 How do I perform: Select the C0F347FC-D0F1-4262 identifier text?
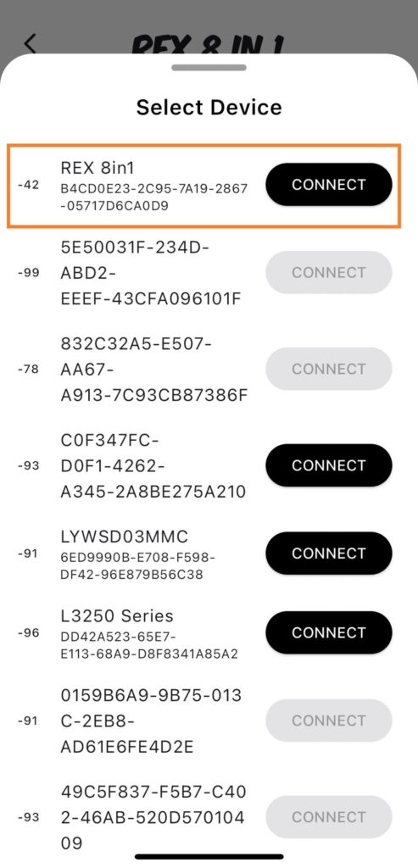153,466
